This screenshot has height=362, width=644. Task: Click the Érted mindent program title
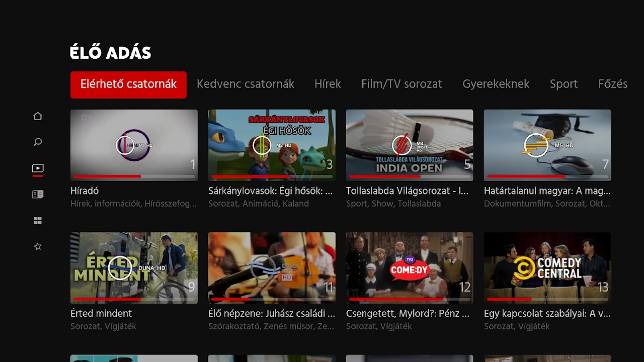(x=101, y=314)
